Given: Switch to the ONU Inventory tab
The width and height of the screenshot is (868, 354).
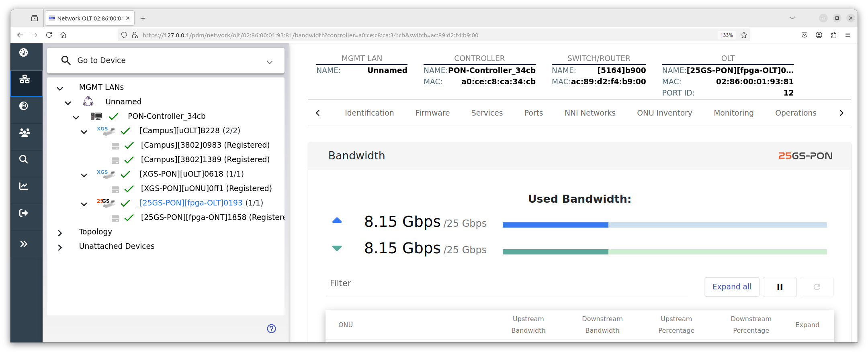Looking at the screenshot, I should [x=664, y=113].
